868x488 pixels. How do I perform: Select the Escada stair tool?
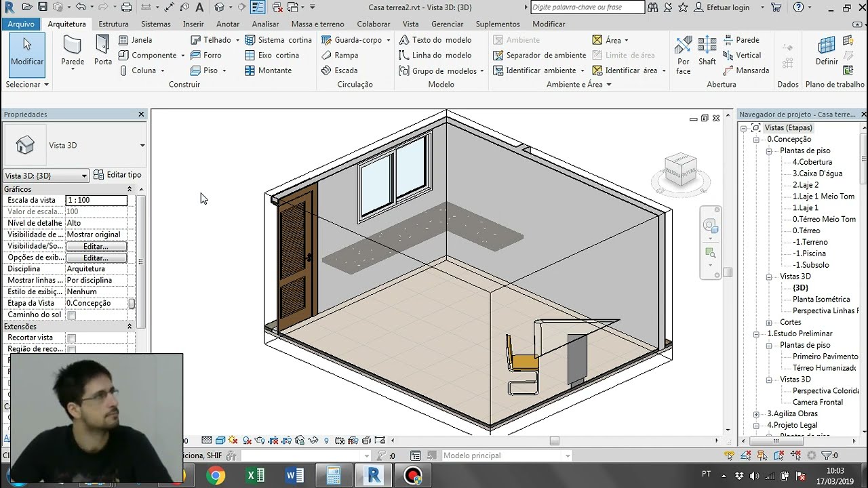pyautogui.click(x=339, y=70)
